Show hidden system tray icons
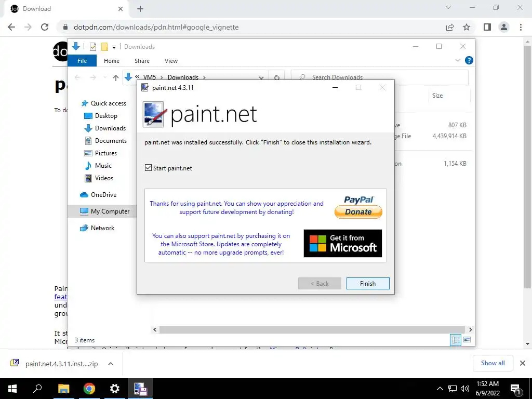The width and height of the screenshot is (532, 399). click(440, 389)
